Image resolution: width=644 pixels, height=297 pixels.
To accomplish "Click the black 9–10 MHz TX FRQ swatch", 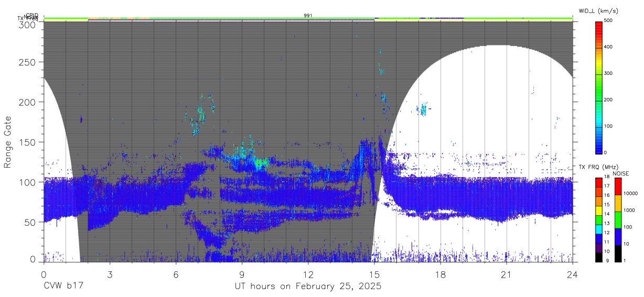I will click(599, 257).
